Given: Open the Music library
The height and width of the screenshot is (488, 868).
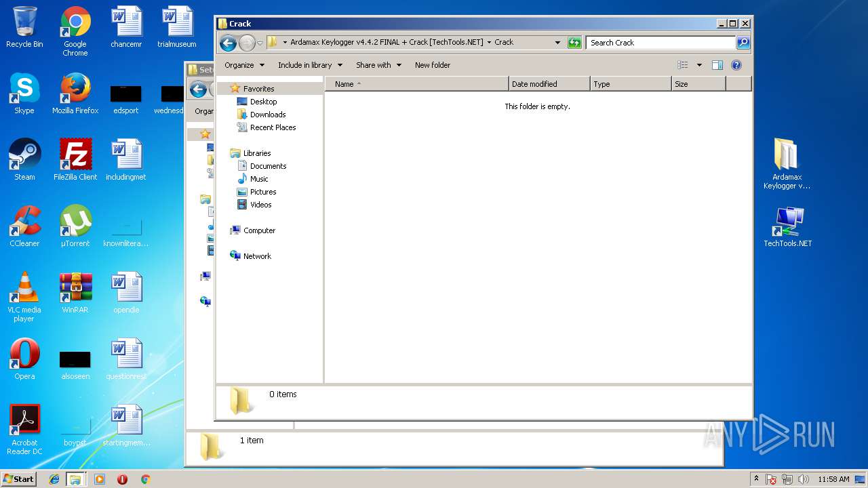Looking at the screenshot, I should (259, 179).
